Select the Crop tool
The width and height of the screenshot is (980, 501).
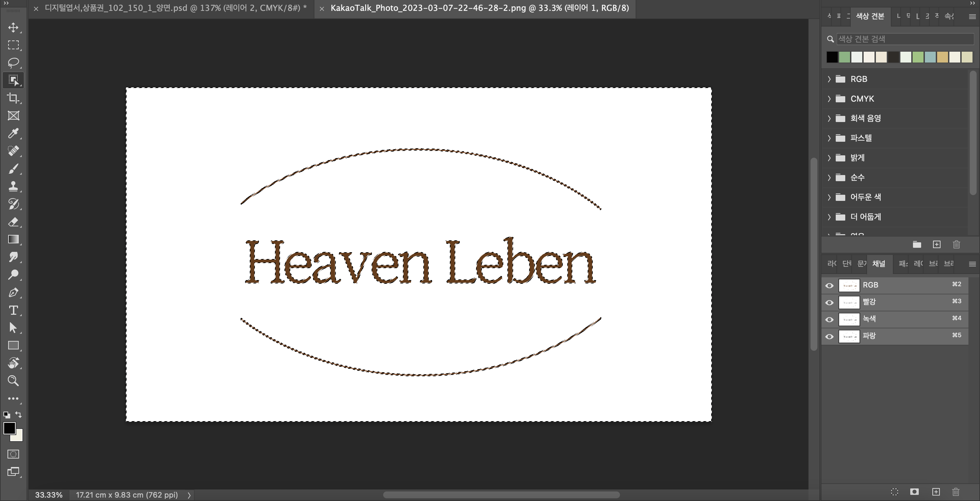(13, 98)
